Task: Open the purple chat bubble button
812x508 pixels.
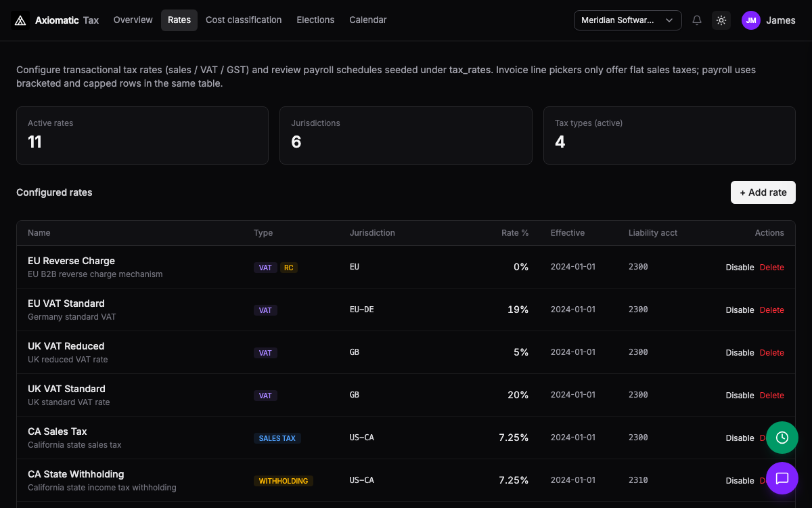Action: pos(782,478)
